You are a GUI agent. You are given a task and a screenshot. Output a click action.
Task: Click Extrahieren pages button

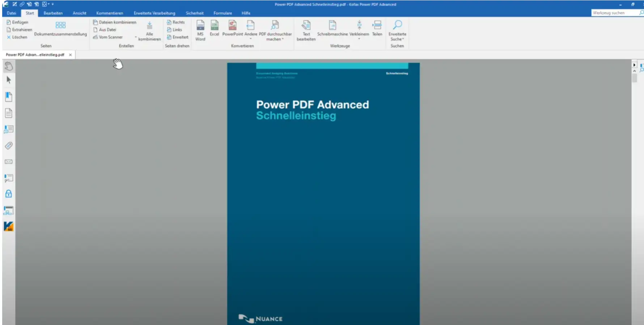click(x=20, y=30)
